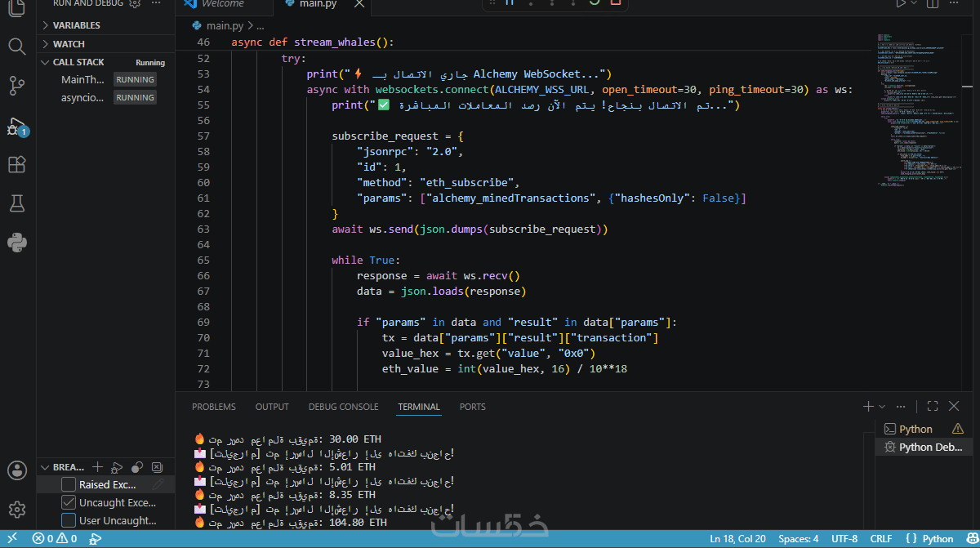This screenshot has width=980, height=548.
Task: Click "eth_subscribe" string in code
Action: point(470,182)
